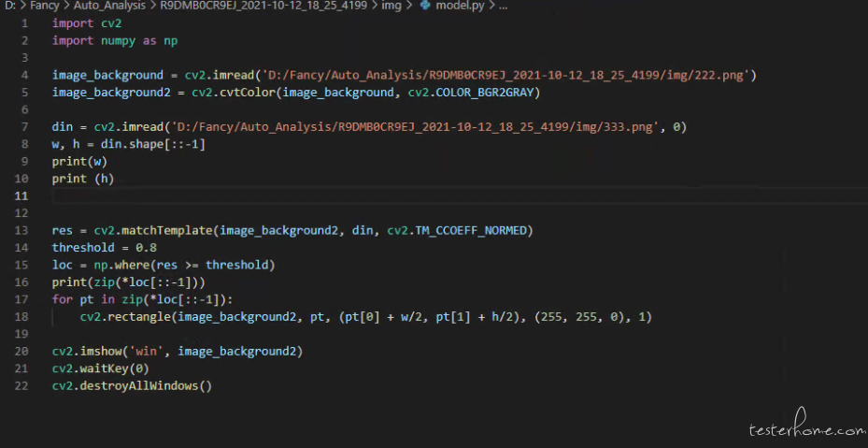
Task: Click line number 13 in the gutter
Action: click(21, 230)
